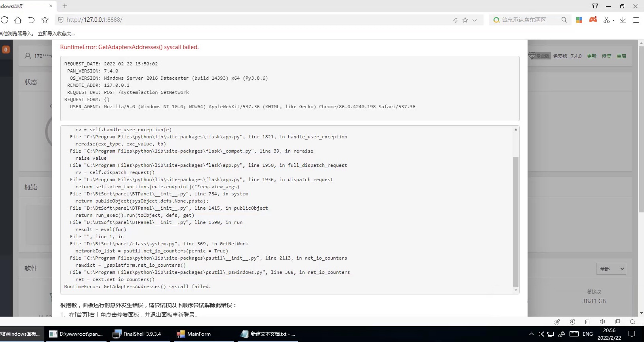Screen dimensions: 644x342
Task: Click the 更新 link in panel header
Action: pos(592,56)
